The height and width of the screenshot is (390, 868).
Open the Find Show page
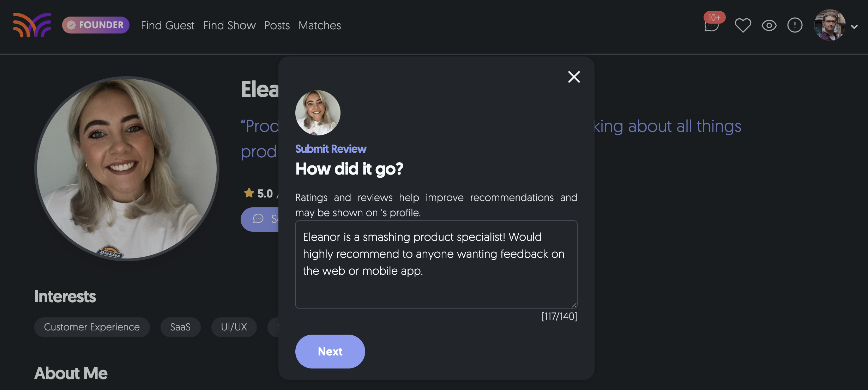[x=229, y=25]
